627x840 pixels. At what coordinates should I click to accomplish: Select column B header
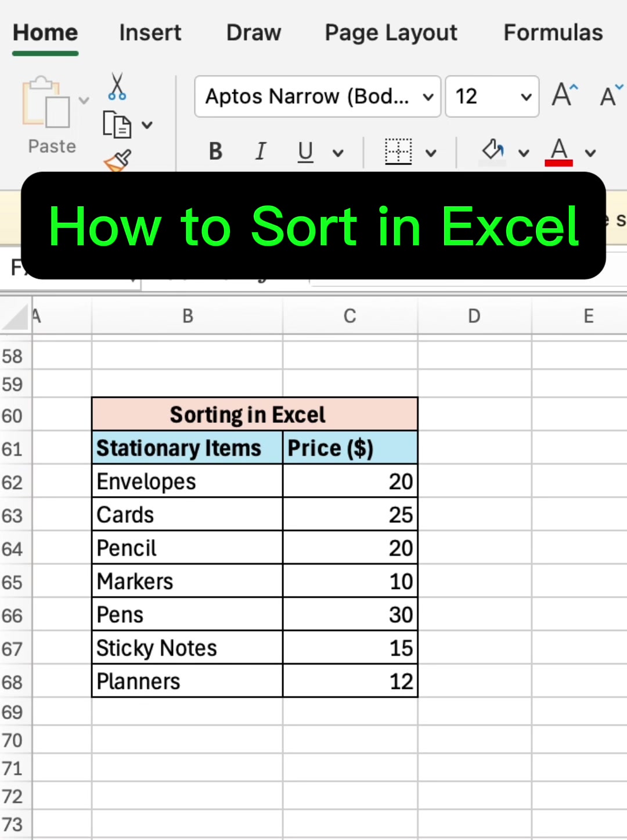click(x=188, y=317)
